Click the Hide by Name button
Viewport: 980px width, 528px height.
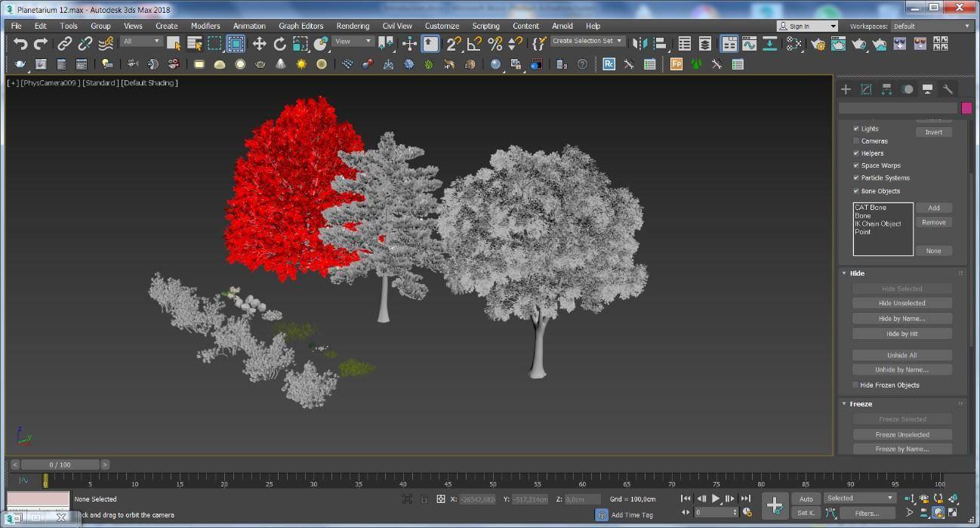pos(901,318)
